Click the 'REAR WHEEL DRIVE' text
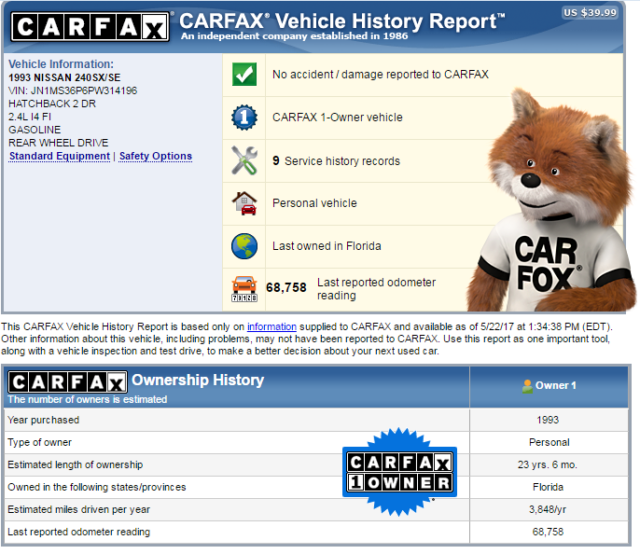640x554 pixels. click(x=58, y=143)
